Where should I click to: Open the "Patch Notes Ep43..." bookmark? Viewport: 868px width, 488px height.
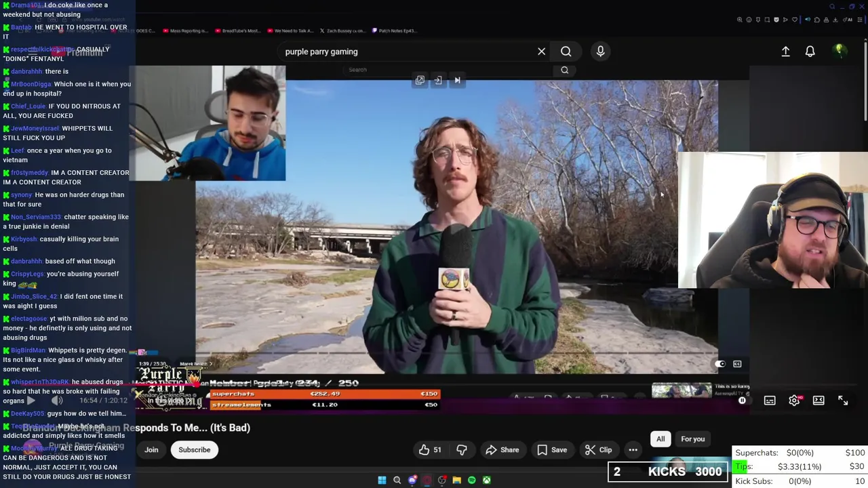pyautogui.click(x=394, y=30)
